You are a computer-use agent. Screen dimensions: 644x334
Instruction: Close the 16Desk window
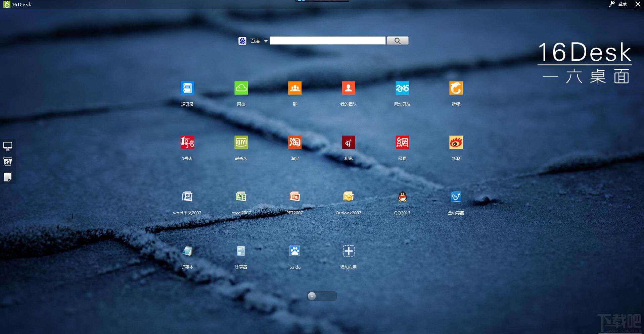pyautogui.click(x=638, y=4)
